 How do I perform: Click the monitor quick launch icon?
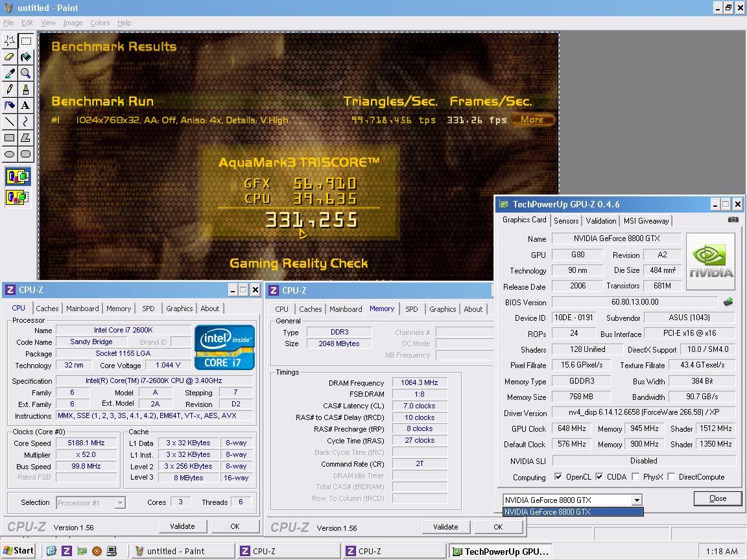point(112,551)
